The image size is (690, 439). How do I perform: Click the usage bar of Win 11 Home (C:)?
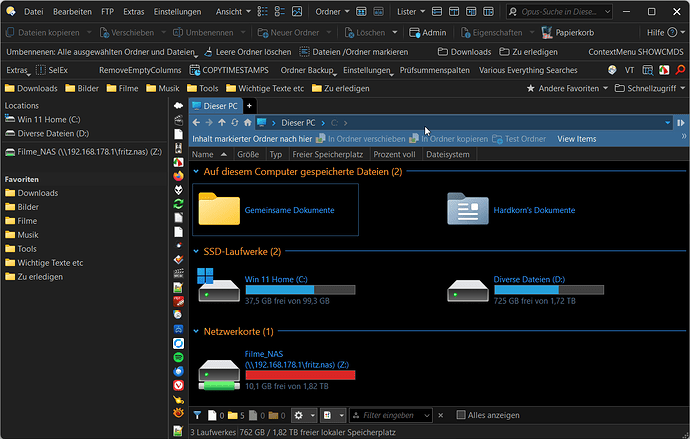pyautogui.click(x=300, y=290)
